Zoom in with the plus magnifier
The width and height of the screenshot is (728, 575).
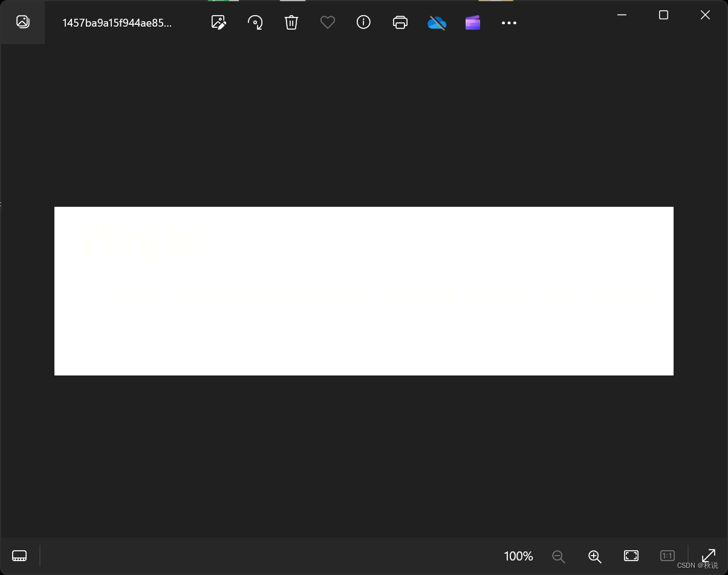click(595, 556)
